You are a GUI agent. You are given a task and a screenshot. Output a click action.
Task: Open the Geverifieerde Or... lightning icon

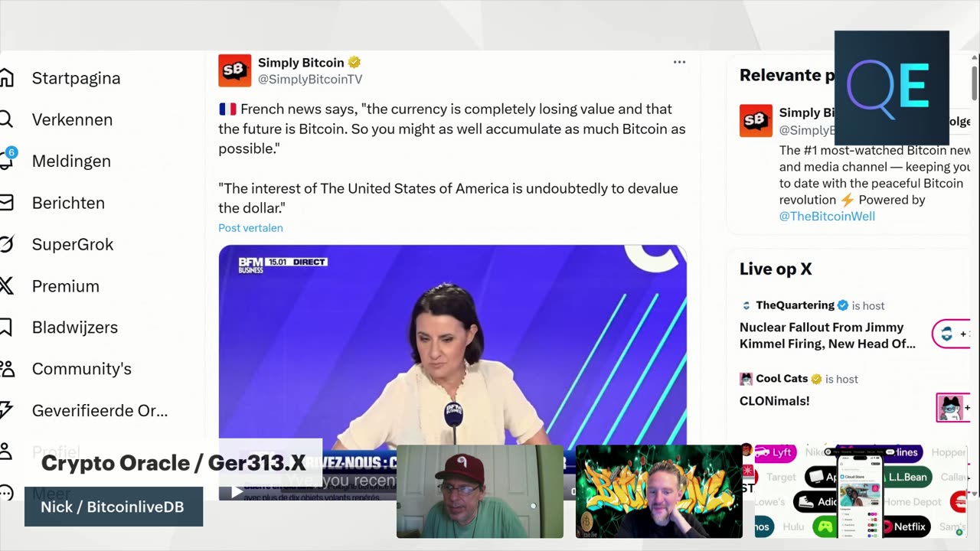click(x=6, y=410)
